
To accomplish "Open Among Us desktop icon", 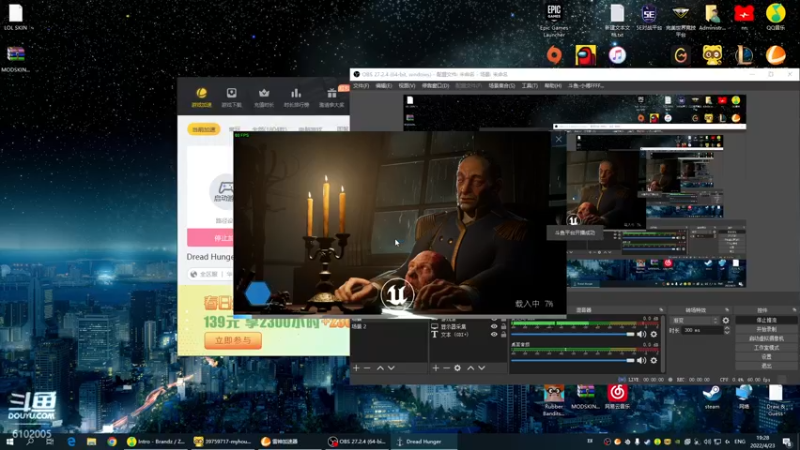I will click(585, 55).
